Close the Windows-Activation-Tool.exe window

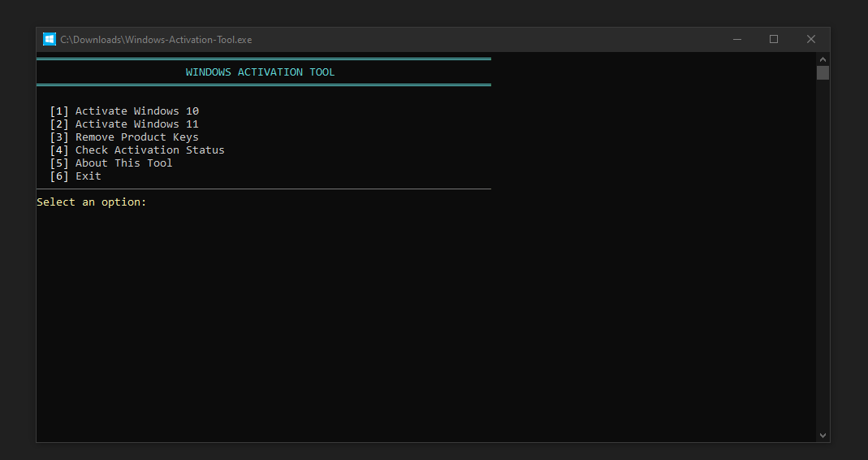[x=811, y=39]
